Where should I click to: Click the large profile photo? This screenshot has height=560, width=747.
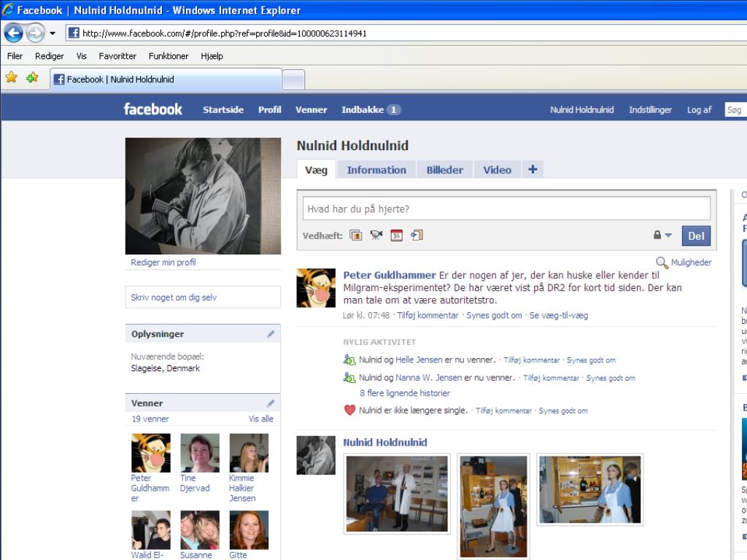pyautogui.click(x=203, y=195)
